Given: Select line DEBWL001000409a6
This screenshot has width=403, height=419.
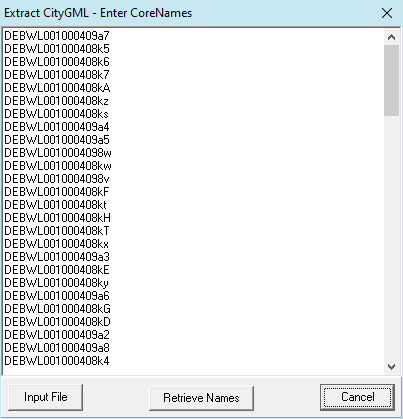Looking at the screenshot, I should [x=57, y=296].
